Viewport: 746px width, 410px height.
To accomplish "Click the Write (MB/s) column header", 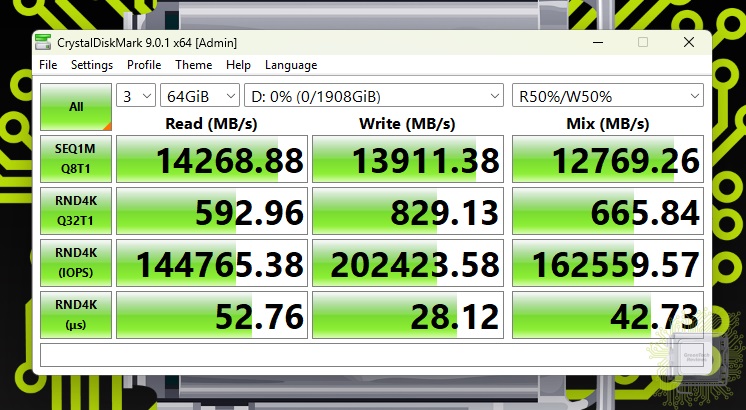I will (407, 124).
